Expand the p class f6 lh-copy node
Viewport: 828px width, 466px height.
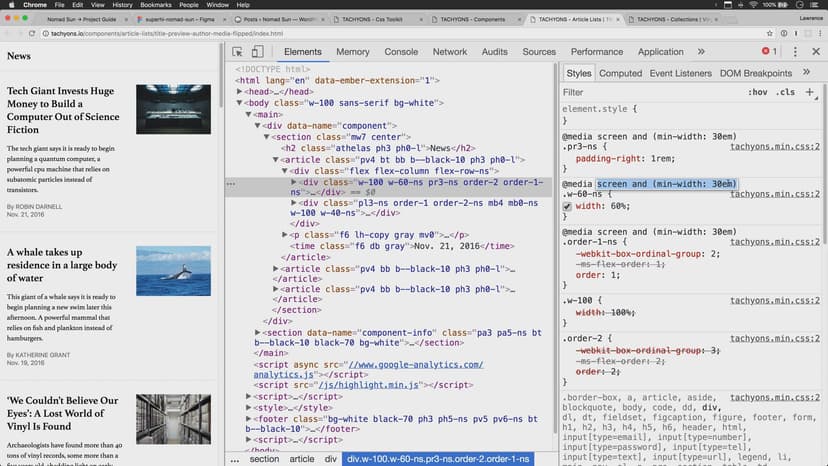285,234
